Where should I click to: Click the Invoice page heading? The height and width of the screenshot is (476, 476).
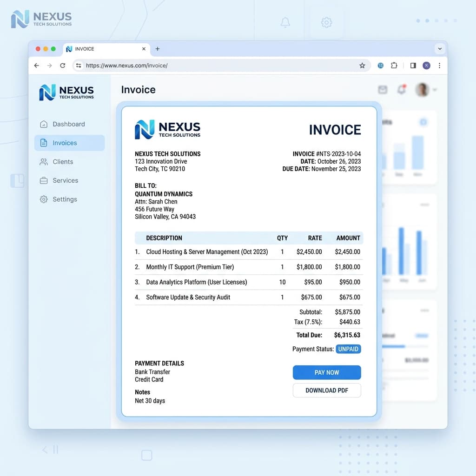tap(139, 90)
